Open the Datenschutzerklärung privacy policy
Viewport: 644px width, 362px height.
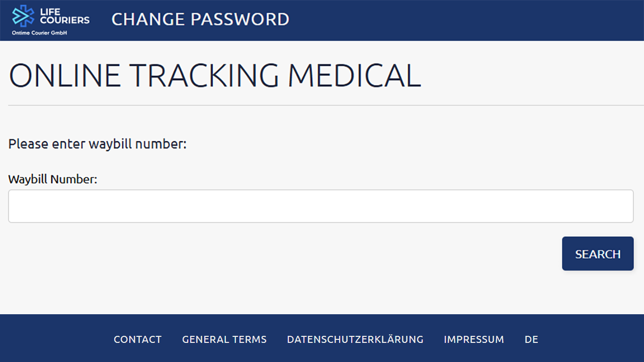pos(355,339)
